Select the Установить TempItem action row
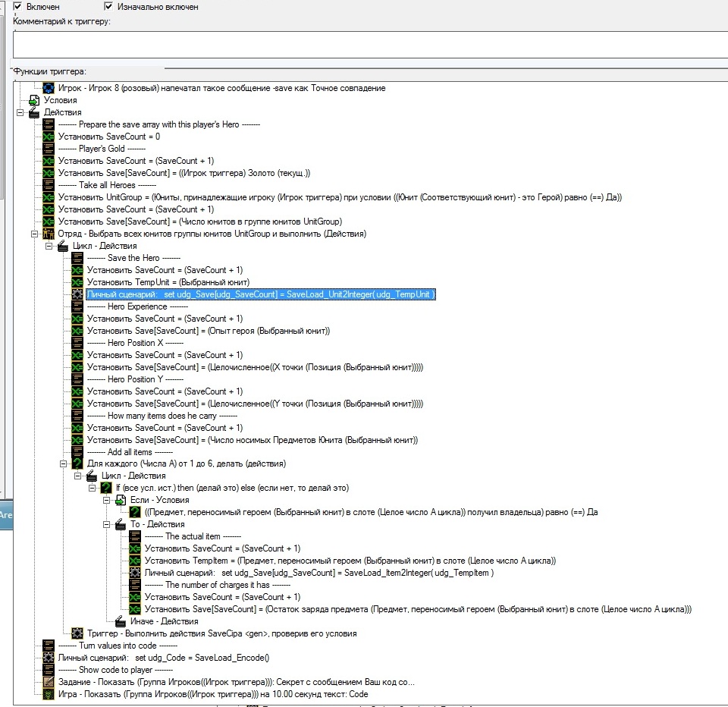The image size is (728, 707). click(x=350, y=561)
